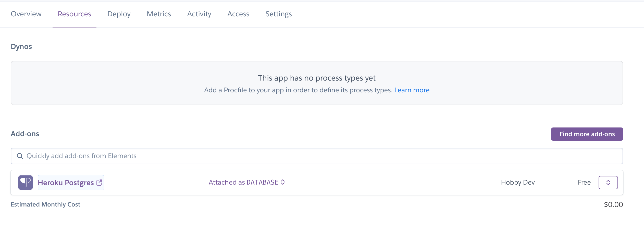Switch to the Access tab
This screenshot has width=644, height=232.
[x=238, y=14]
